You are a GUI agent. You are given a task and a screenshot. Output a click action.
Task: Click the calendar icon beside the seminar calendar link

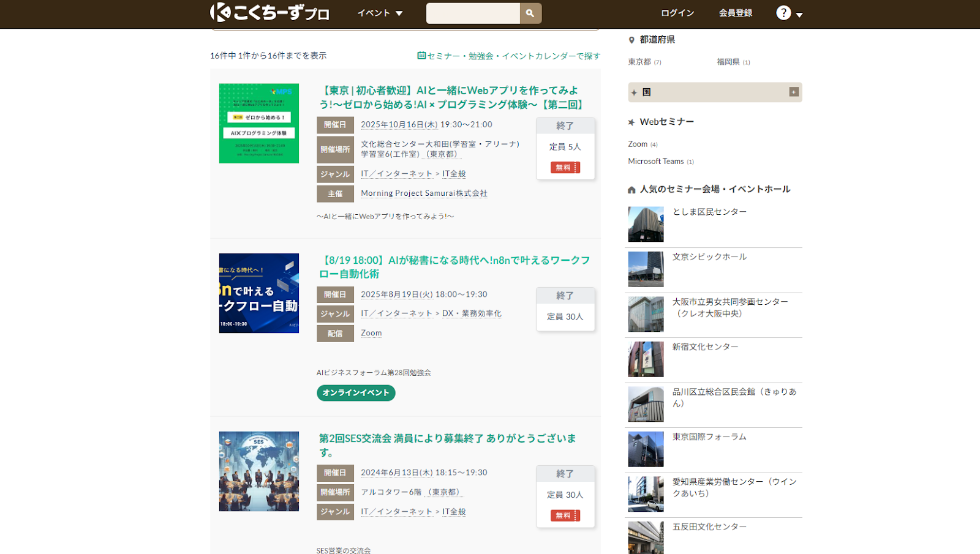pos(421,56)
